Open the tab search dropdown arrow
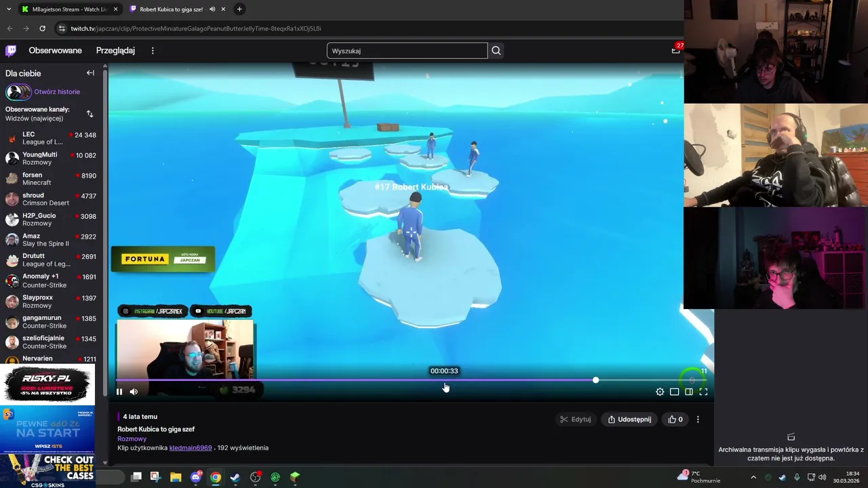The image size is (868, 488). click(8, 9)
